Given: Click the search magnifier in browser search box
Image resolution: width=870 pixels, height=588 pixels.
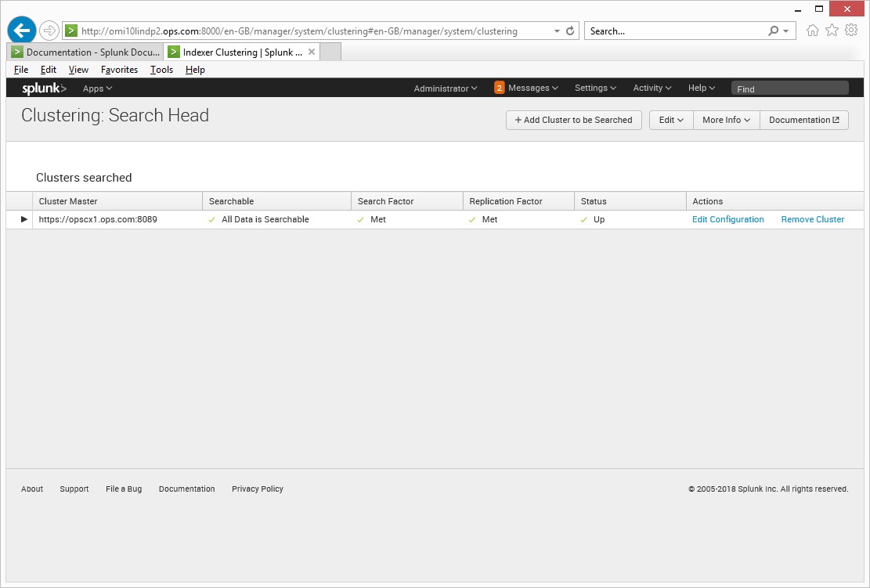Looking at the screenshot, I should [774, 31].
